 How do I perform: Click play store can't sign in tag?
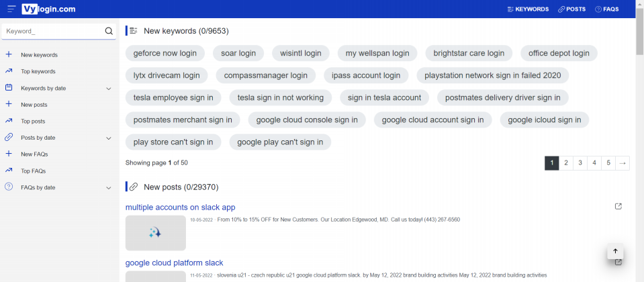point(173,142)
